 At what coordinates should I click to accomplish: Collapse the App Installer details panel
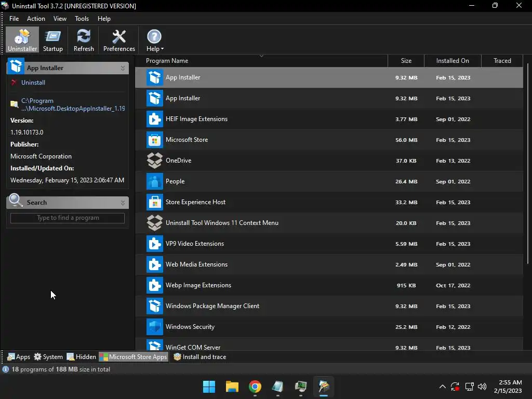tap(123, 68)
